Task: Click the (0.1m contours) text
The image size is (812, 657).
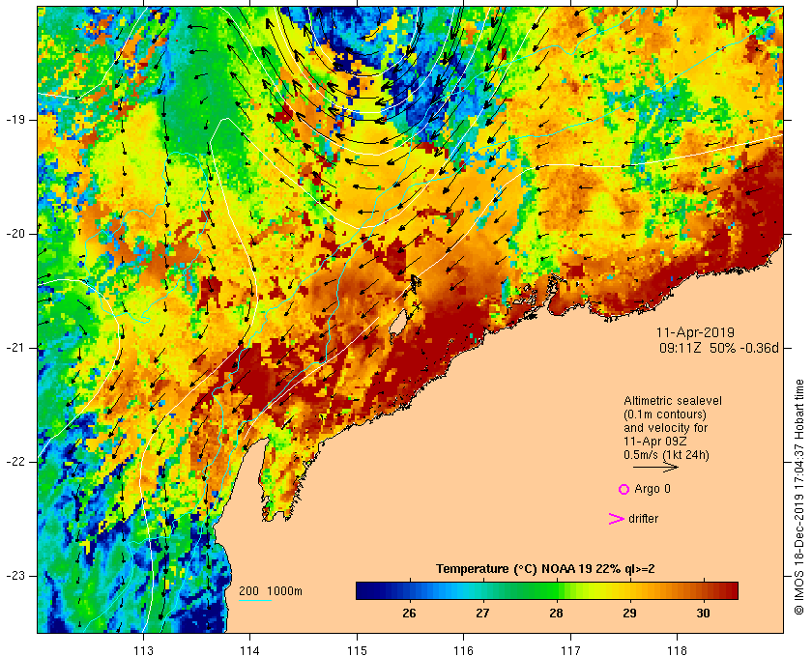Action: click(x=665, y=414)
